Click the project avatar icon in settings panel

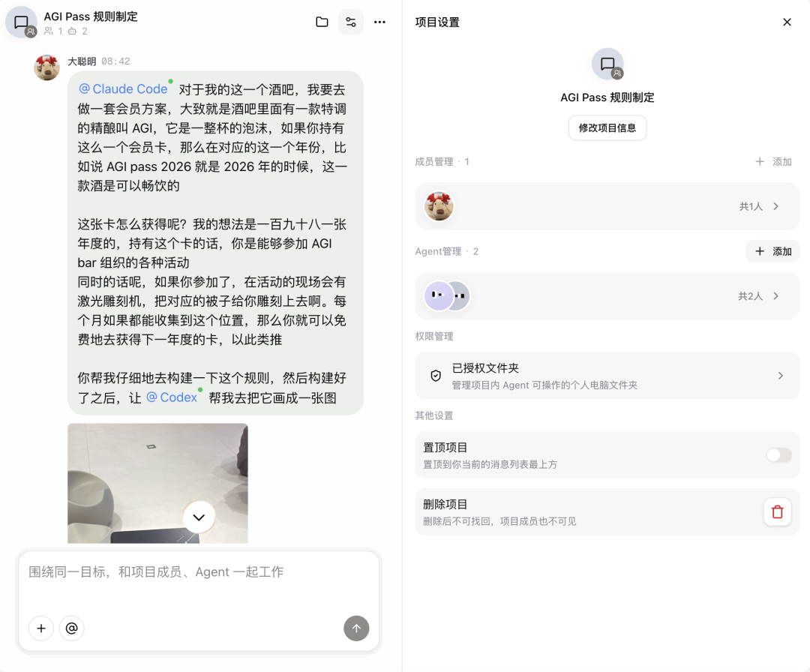pos(607,64)
